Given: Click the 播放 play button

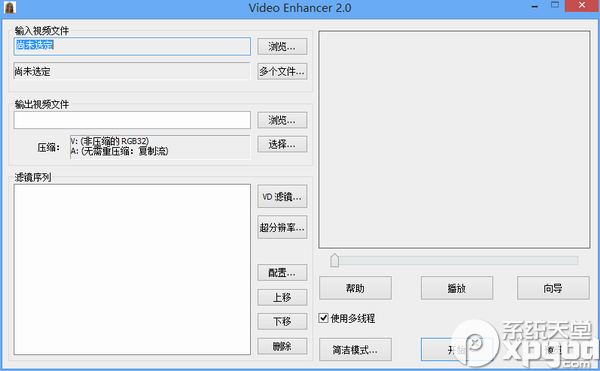Looking at the screenshot, I should pyautogui.click(x=457, y=288).
